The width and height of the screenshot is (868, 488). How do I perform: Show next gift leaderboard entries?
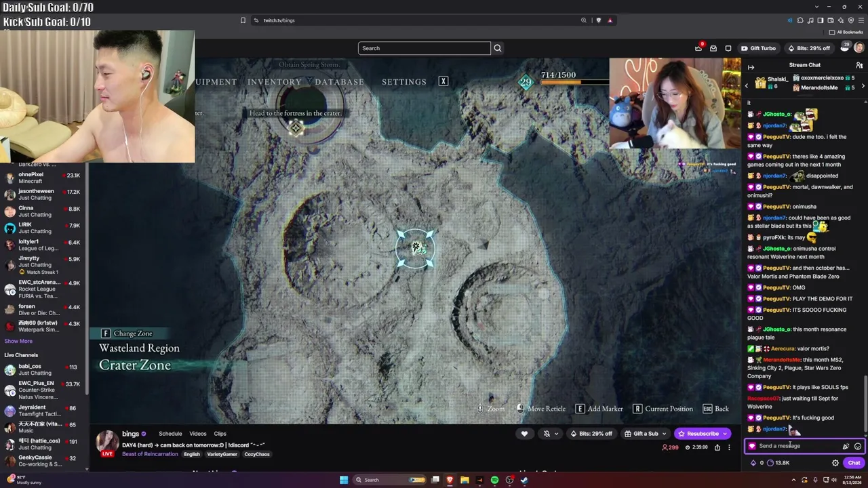[x=863, y=86]
